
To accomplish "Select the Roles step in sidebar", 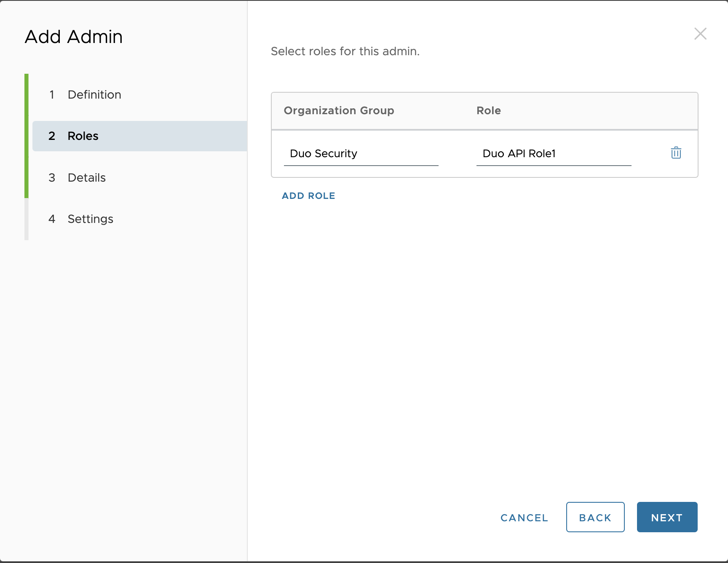I will pos(83,136).
